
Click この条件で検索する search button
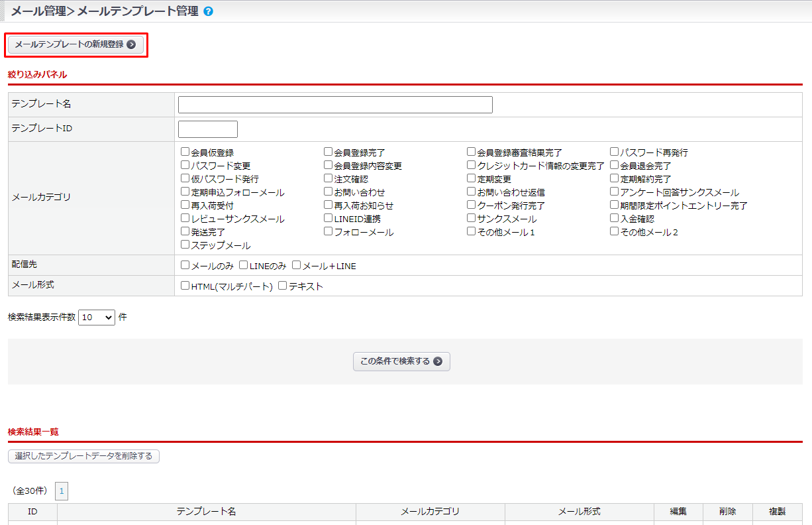(x=401, y=361)
